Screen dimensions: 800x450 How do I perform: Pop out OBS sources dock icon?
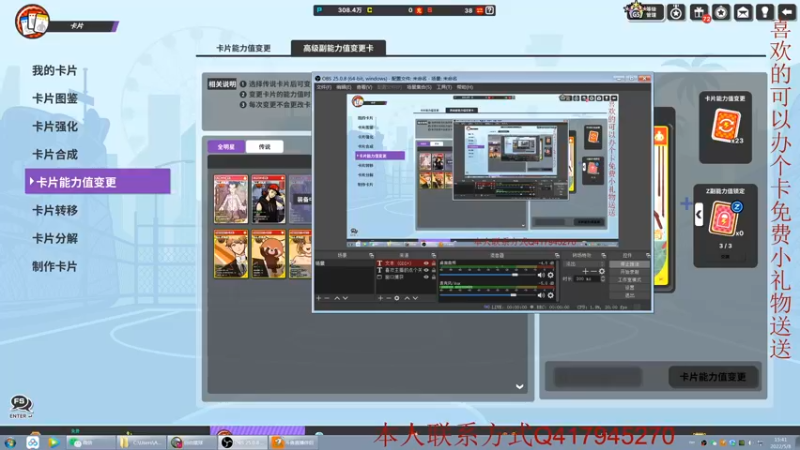coord(434,255)
